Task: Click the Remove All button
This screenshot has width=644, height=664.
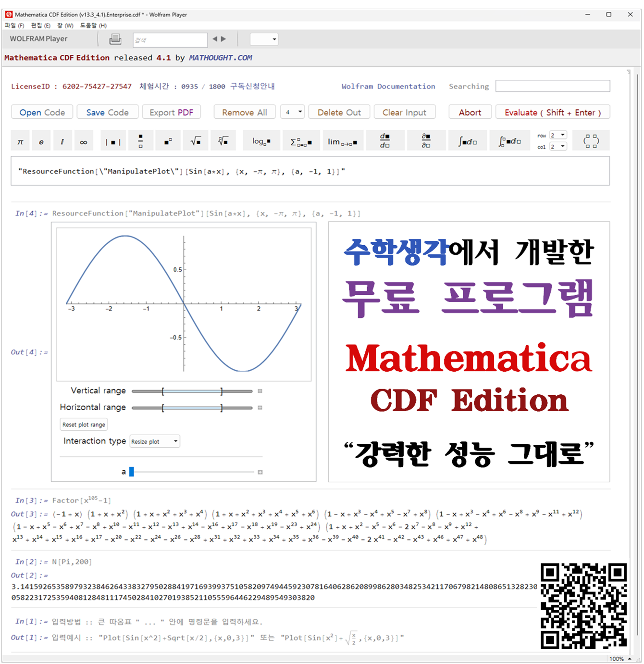Action: click(x=245, y=112)
